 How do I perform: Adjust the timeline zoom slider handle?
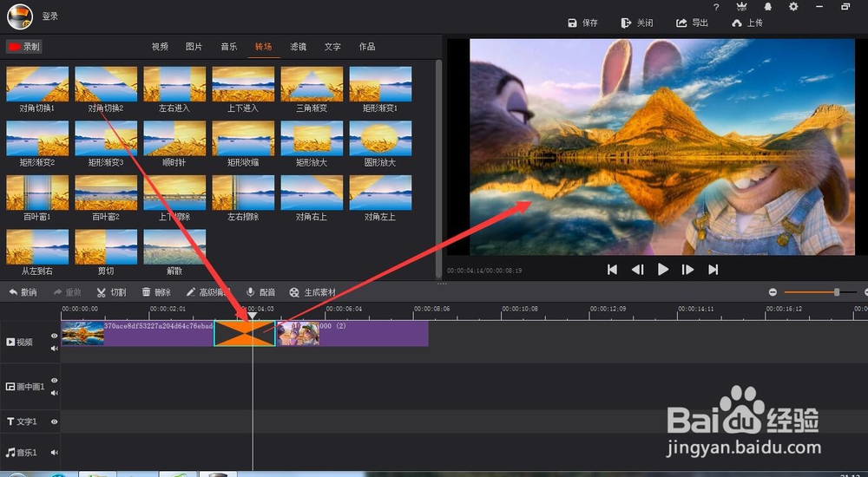point(837,291)
